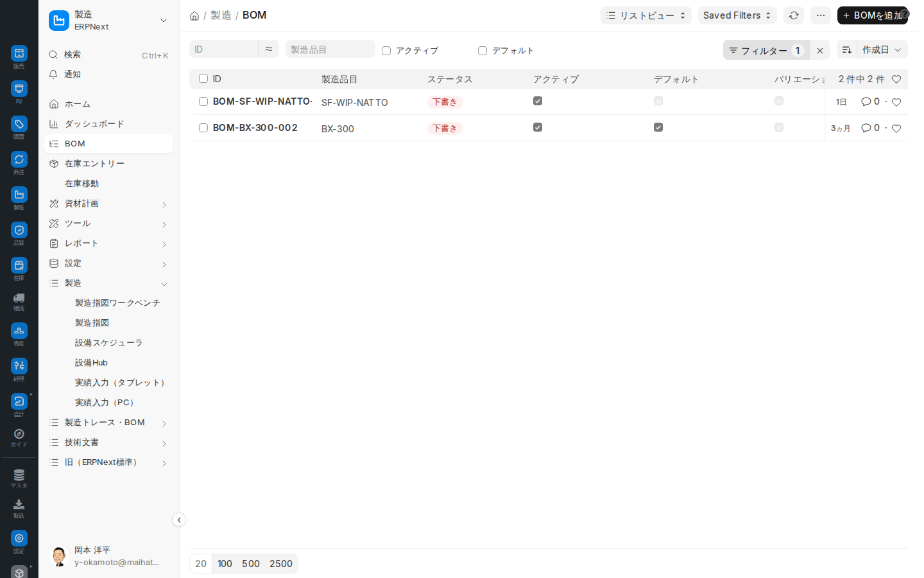924x578 pixels.
Task: Tick the アクティブ filter checkbox
Action: click(x=386, y=51)
